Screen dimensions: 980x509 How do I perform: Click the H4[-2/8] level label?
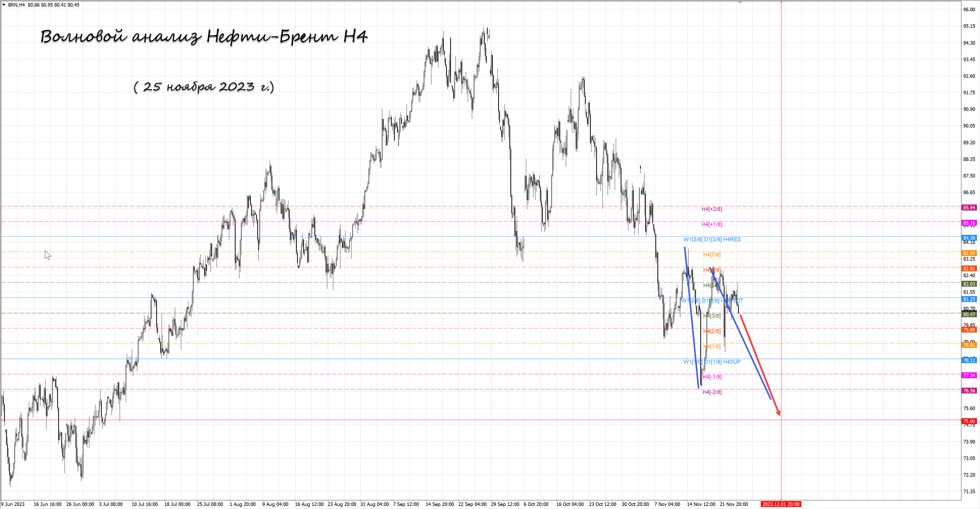click(712, 392)
